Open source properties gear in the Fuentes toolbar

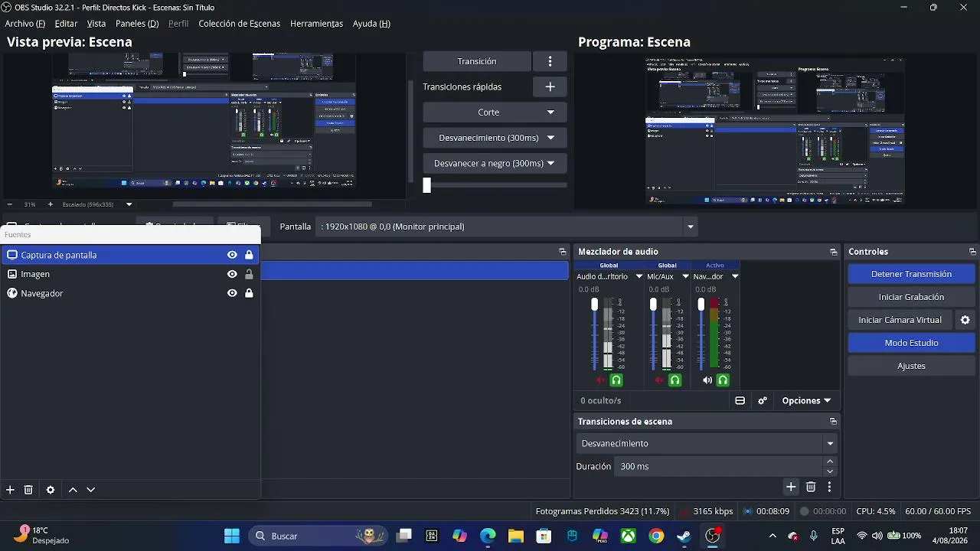(51, 490)
